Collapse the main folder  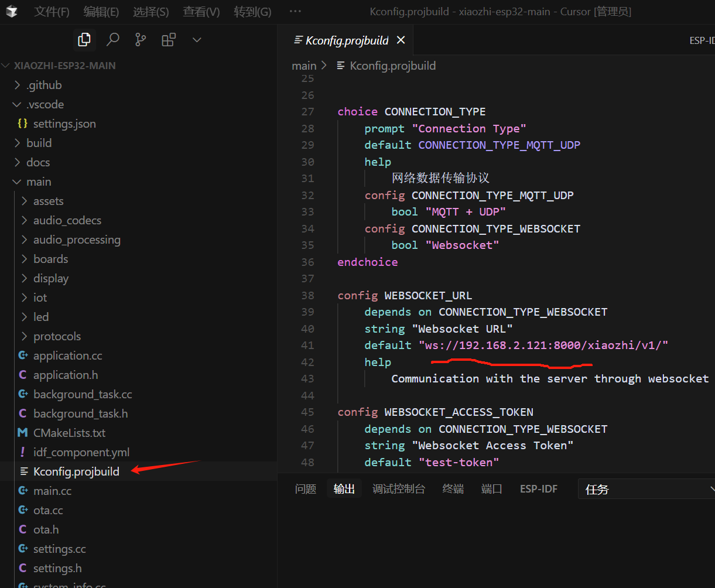[x=39, y=182]
